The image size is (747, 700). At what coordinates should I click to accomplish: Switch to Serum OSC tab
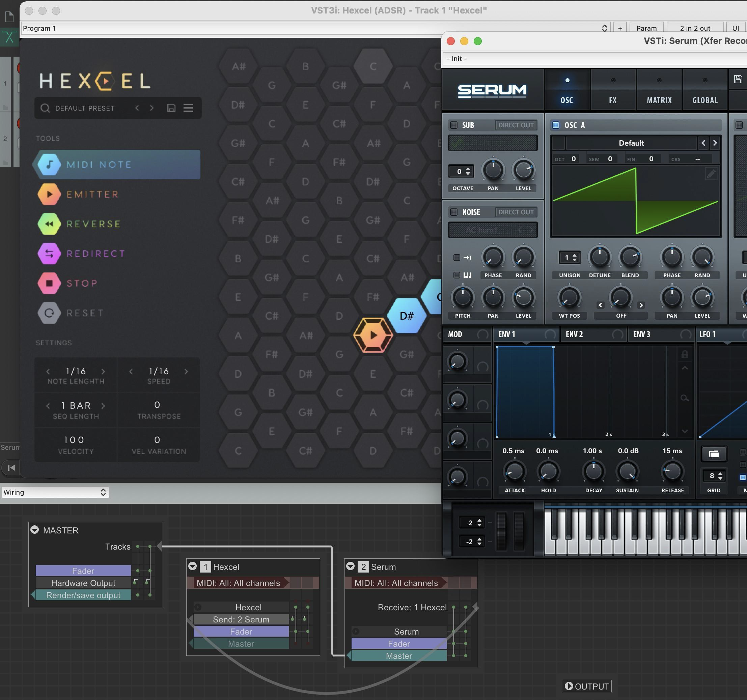click(567, 90)
